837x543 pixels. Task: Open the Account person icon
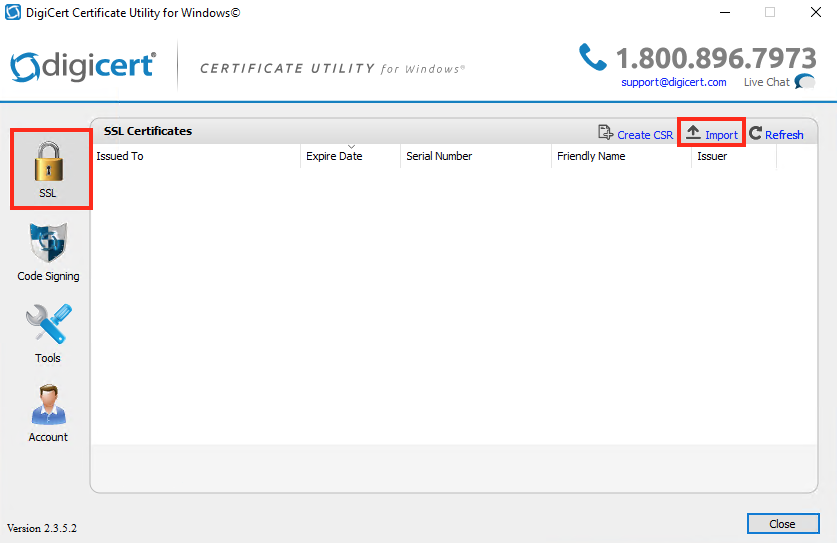[x=48, y=406]
